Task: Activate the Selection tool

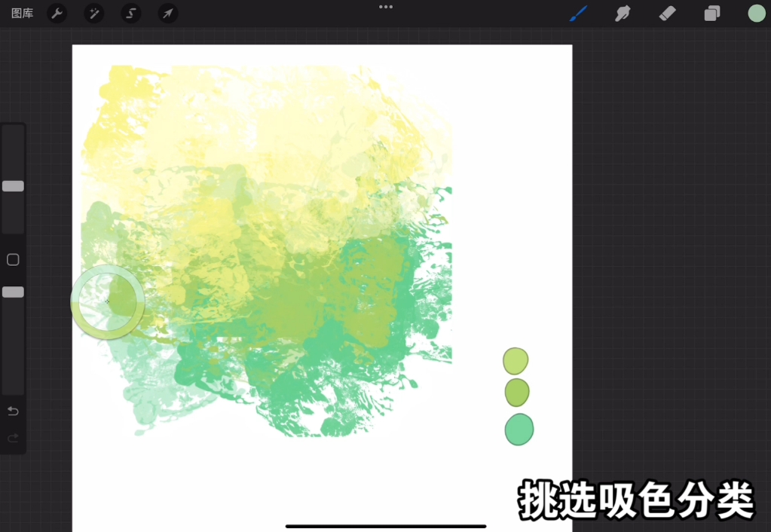Action: (x=131, y=14)
